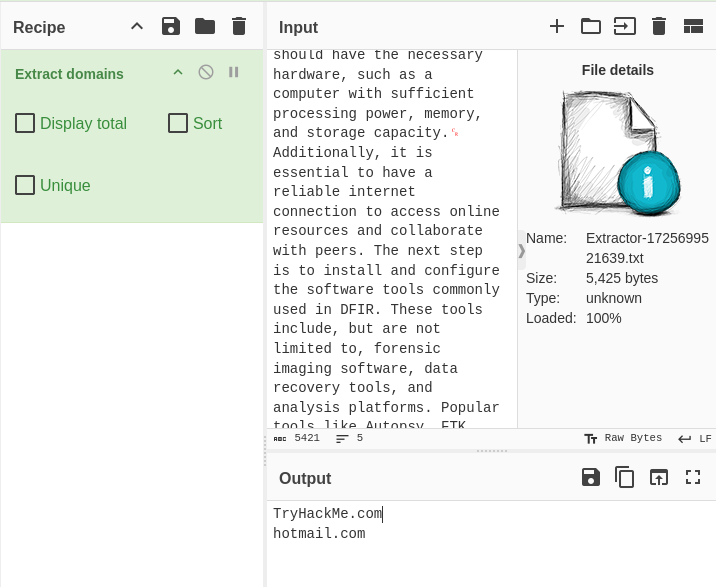Clear the input and output

coord(658,26)
